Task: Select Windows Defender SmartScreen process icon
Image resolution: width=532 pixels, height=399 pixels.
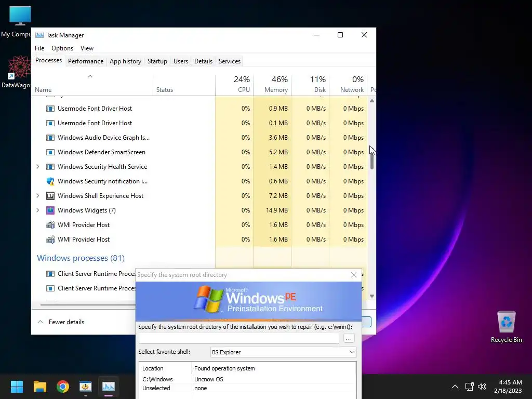Action: pyautogui.click(x=50, y=152)
